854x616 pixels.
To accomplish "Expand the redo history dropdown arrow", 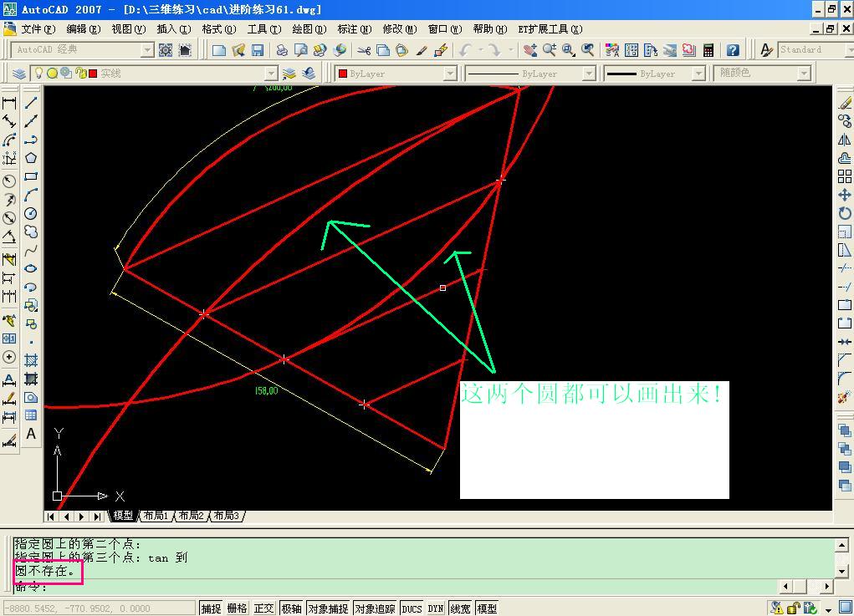I will tap(510, 51).
